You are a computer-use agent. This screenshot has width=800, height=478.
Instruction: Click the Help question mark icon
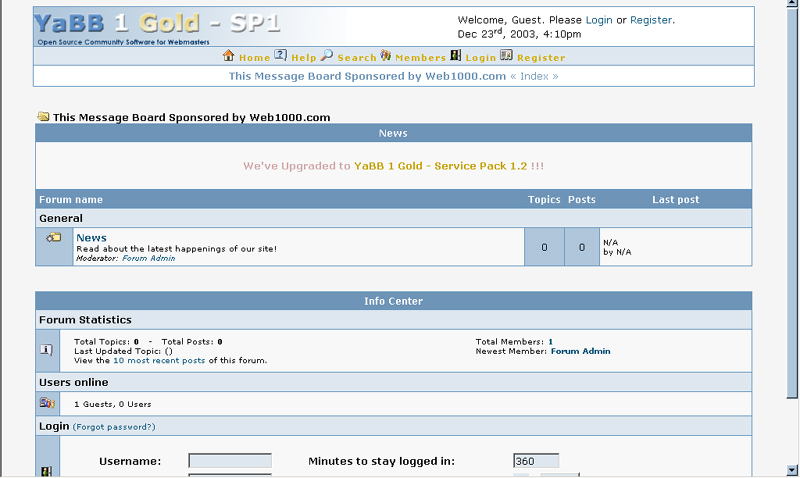point(281,55)
